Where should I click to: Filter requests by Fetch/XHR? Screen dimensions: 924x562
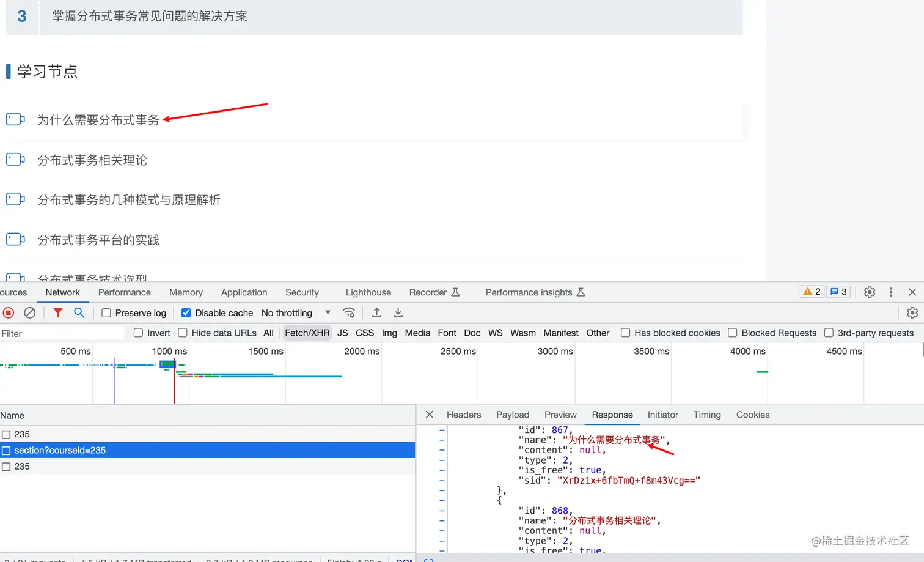[x=307, y=333]
